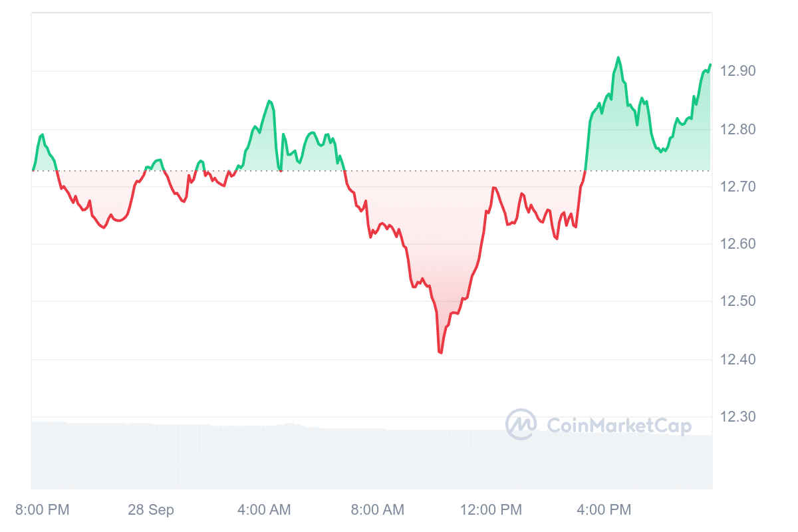Click the CoinMarketCap watermark text
The width and height of the screenshot is (798, 532).
pyautogui.click(x=618, y=425)
